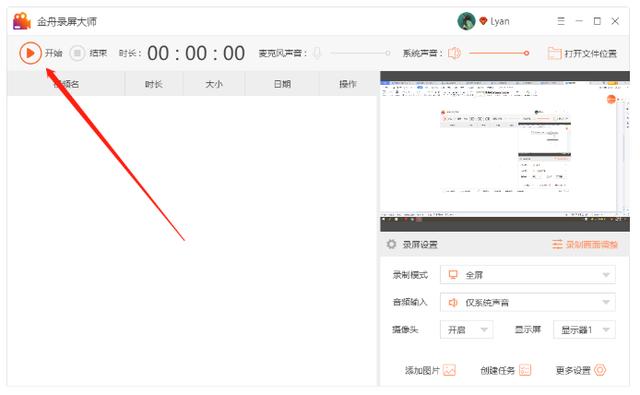This screenshot has height=395, width=640.
Task: Open file location folder icon
Action: tap(554, 53)
